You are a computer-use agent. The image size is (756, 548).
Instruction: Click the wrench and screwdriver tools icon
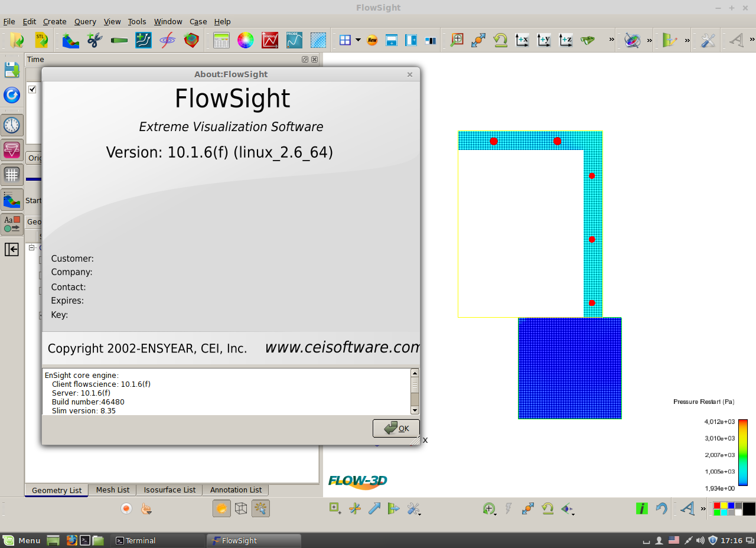click(x=708, y=40)
